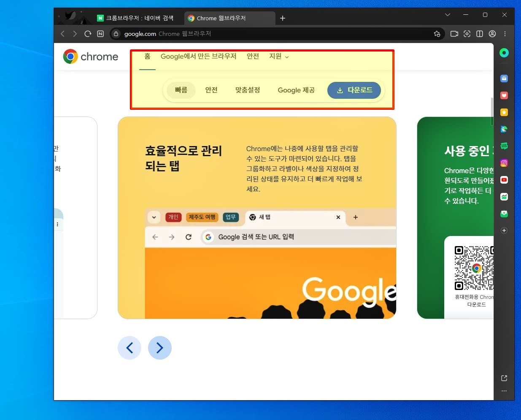Open the red pocket-shaped sidebar icon
Screen dimensions: 521x420
pos(504,95)
